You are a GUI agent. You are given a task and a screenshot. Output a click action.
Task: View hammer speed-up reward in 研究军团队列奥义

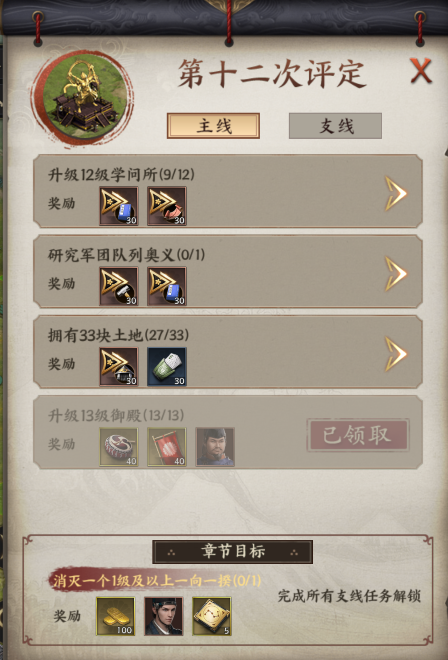pos(119,286)
